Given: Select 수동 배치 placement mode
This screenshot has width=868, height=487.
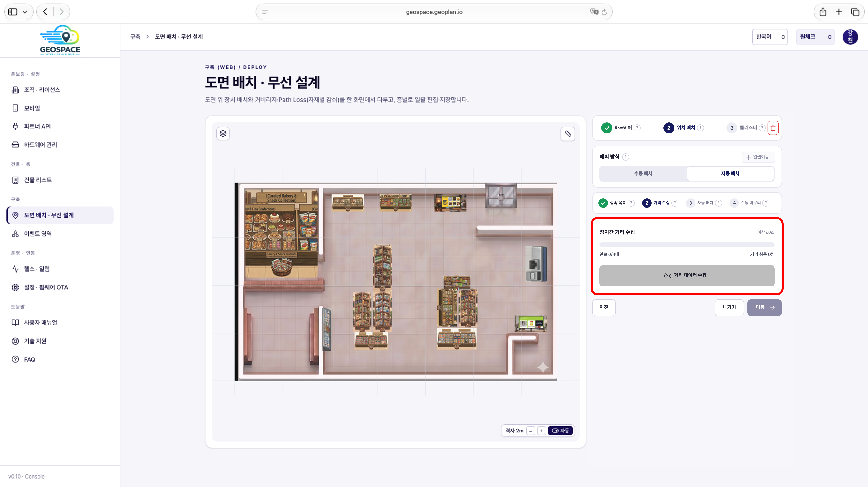Looking at the screenshot, I should tap(643, 173).
